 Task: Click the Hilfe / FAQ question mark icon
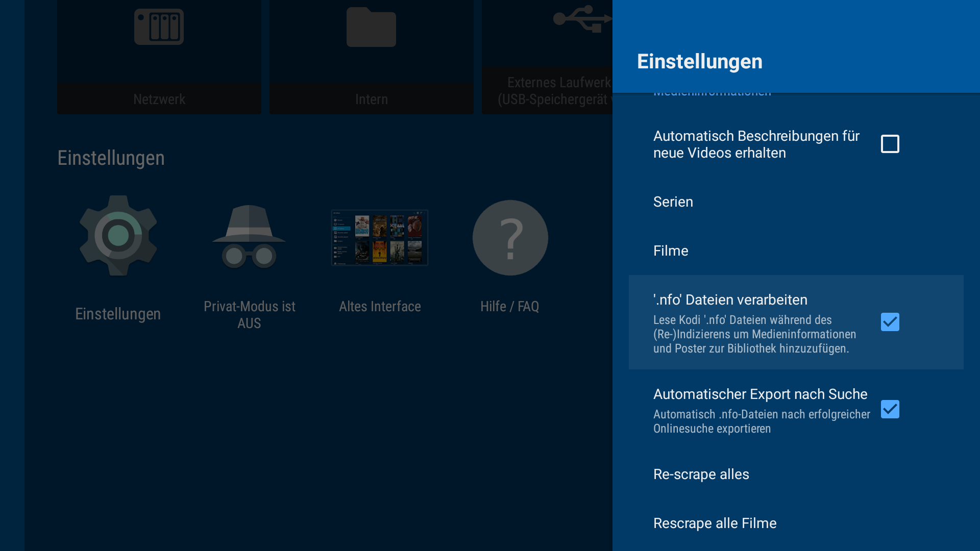(x=510, y=238)
